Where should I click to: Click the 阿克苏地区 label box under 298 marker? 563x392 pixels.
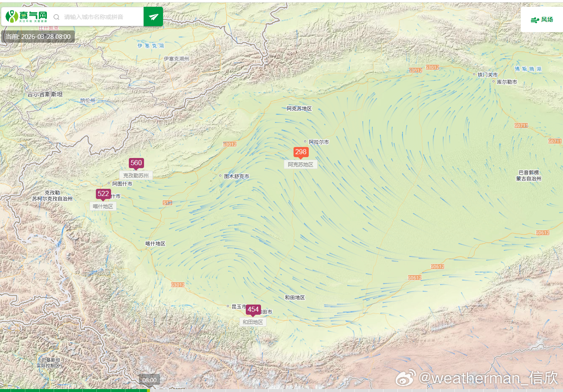(301, 164)
